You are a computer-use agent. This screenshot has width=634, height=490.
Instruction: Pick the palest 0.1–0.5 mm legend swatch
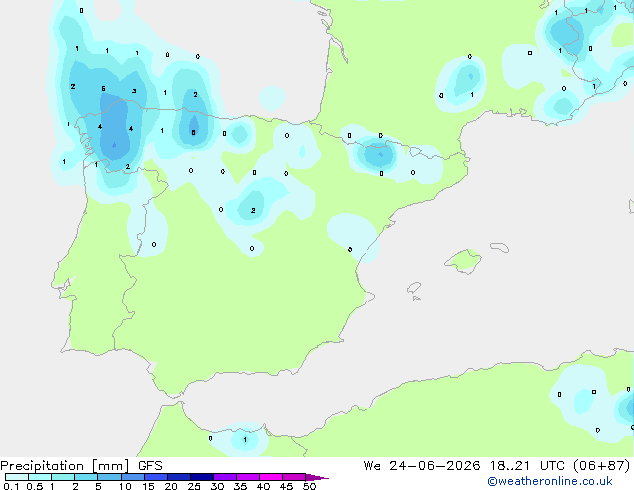coord(17,477)
